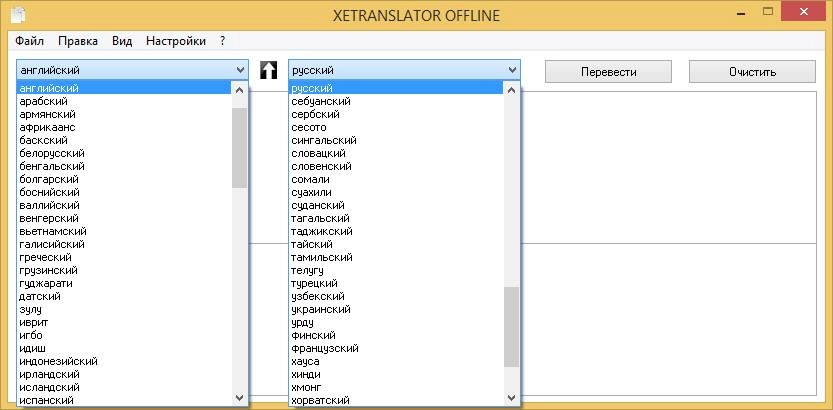Pick сесото from target list
Image resolution: width=833 pixels, height=410 pixels.
click(x=396, y=127)
